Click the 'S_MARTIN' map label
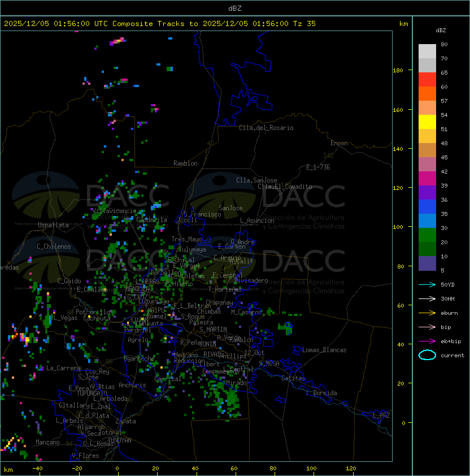Screen dimensions: 470x476 tap(214, 330)
